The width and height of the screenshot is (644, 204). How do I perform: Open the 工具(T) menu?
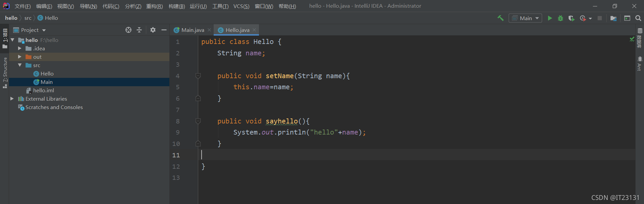click(x=220, y=6)
